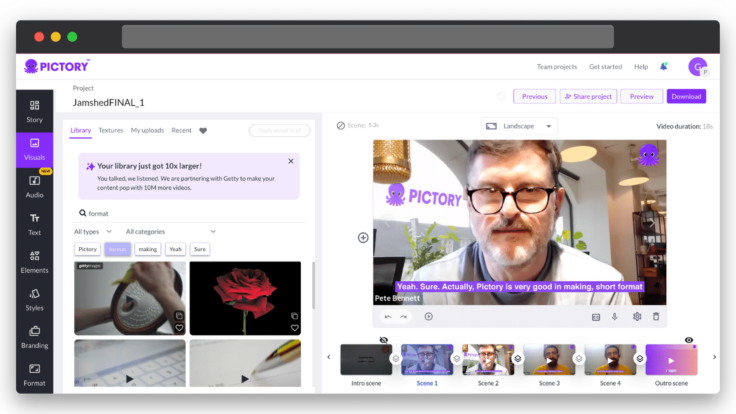The width and height of the screenshot is (736, 414).
Task: Toggle Intro scene visibility eye icon
Action: [383, 340]
